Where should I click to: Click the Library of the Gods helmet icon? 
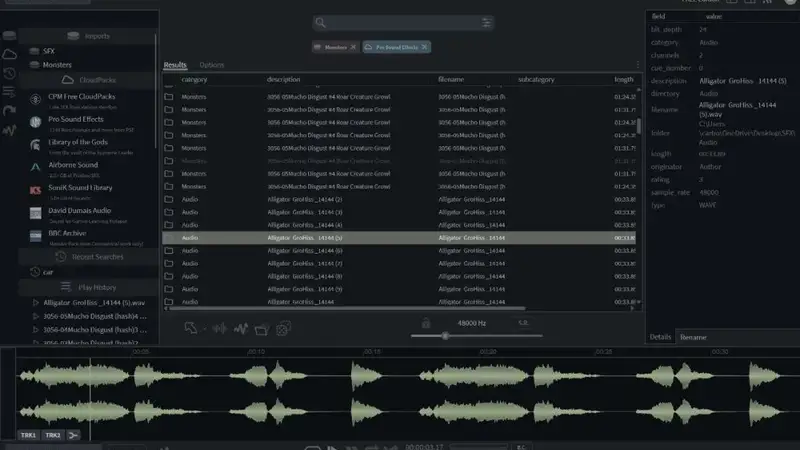click(35, 145)
